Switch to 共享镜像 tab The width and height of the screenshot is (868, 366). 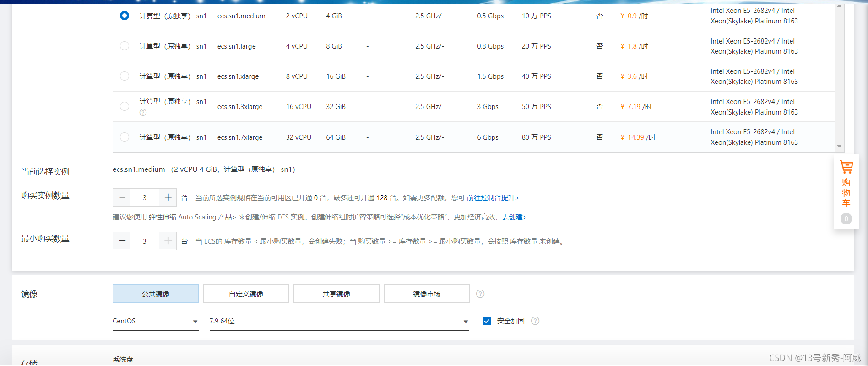pyautogui.click(x=336, y=294)
